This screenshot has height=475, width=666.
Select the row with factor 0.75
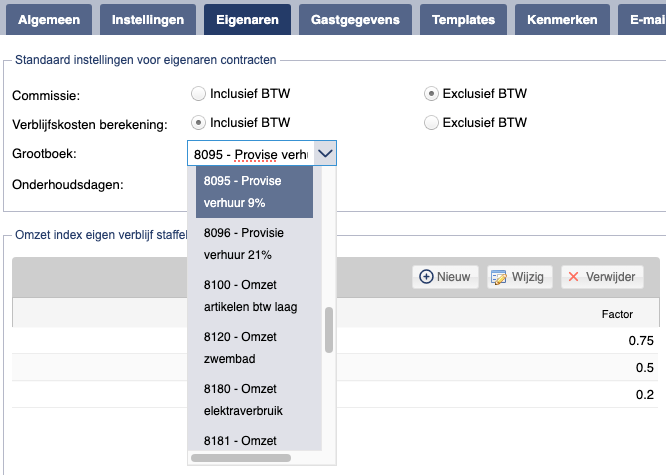click(335, 340)
